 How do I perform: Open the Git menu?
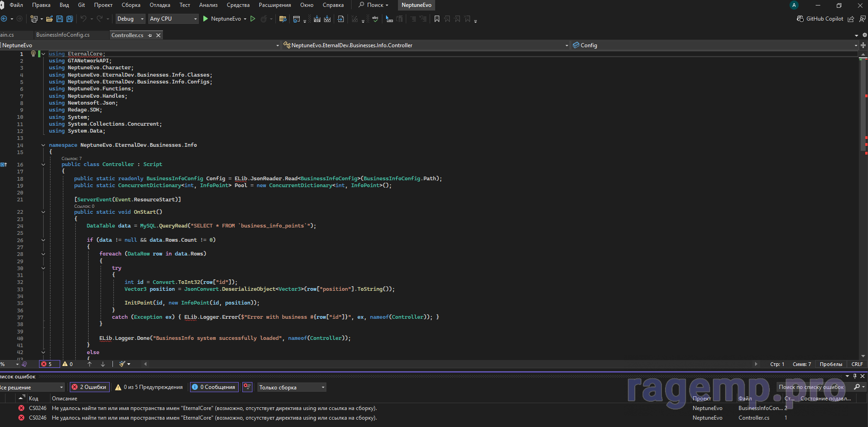click(82, 5)
